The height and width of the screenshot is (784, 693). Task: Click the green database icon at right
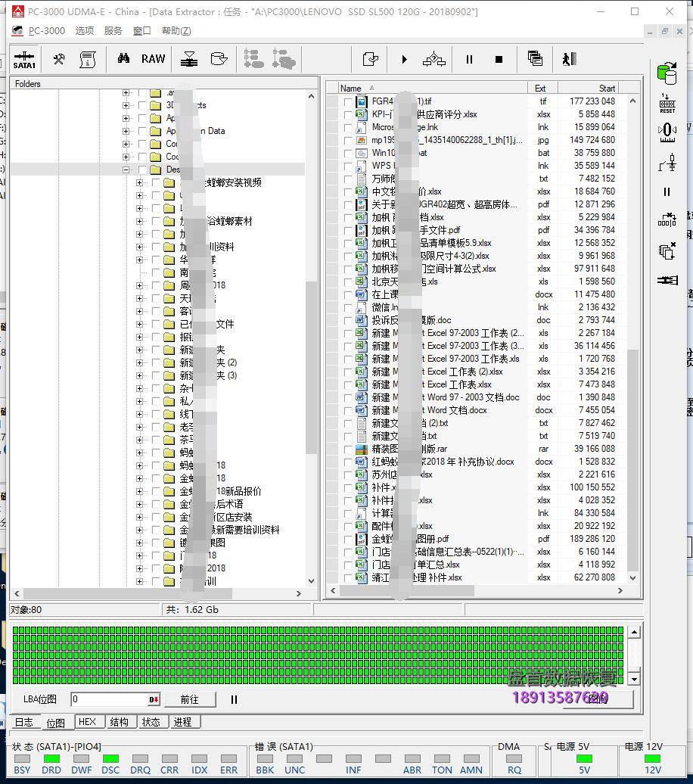667,73
